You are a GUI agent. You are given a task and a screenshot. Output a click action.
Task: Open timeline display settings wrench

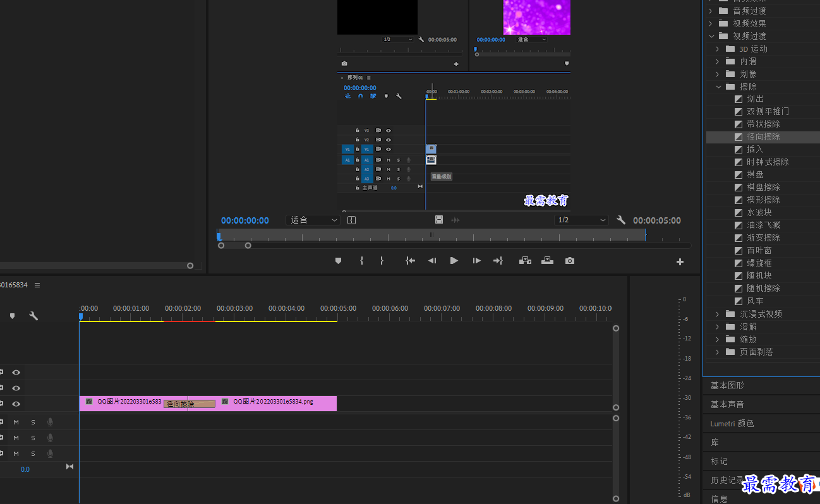[33, 316]
